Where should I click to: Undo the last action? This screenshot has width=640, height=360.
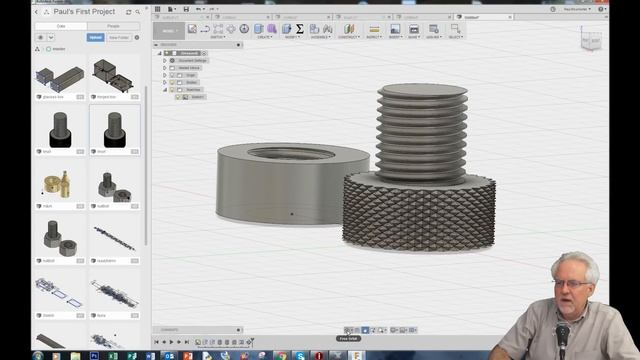pos(199,9)
